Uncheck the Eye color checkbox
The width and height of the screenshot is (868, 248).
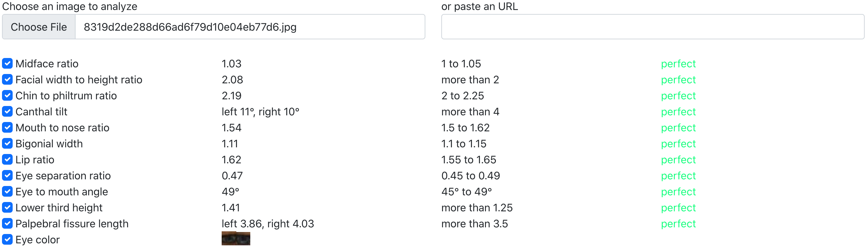[7, 240]
